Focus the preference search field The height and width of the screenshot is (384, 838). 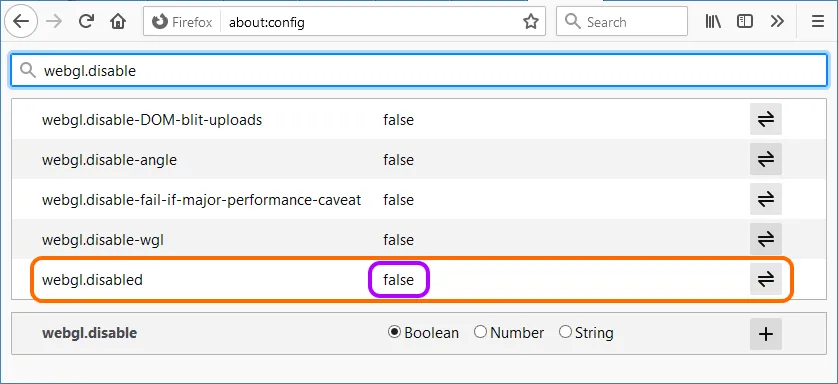pos(419,70)
